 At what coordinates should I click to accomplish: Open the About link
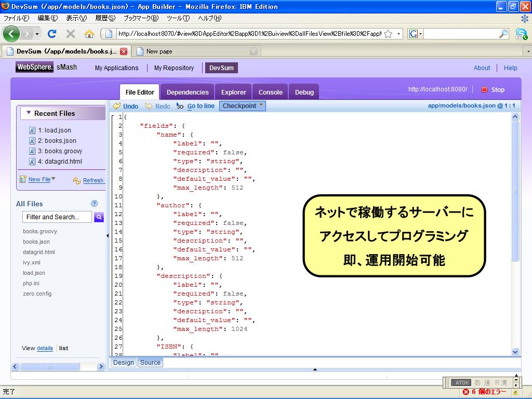coord(482,68)
